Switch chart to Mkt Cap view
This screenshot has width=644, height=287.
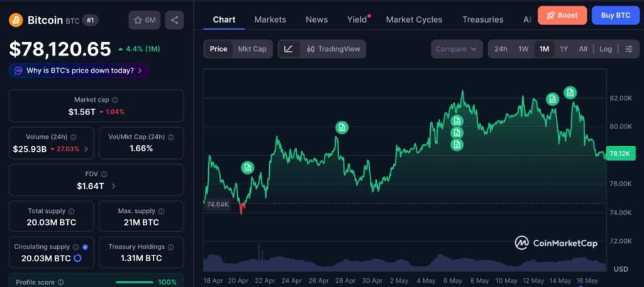click(252, 49)
